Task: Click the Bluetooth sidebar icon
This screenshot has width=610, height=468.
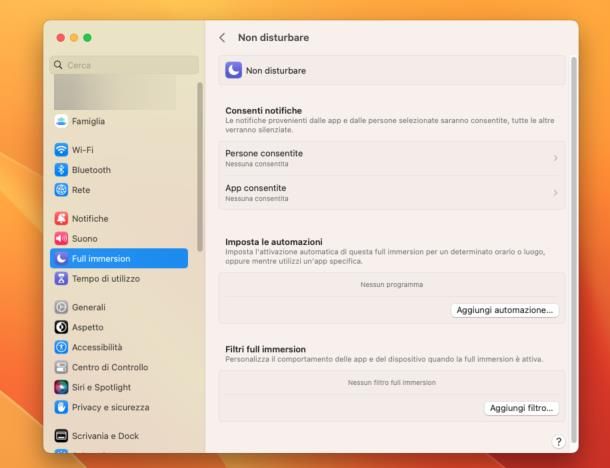Action: tap(61, 170)
